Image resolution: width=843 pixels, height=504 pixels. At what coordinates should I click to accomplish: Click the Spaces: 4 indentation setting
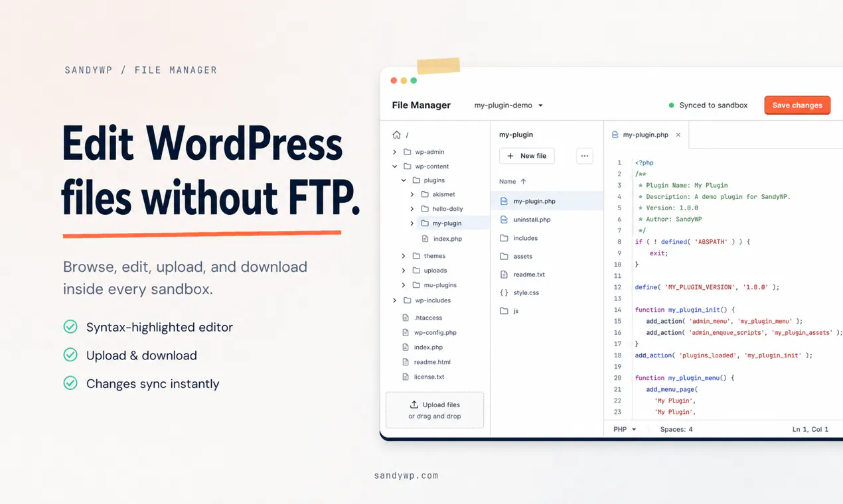(x=676, y=429)
